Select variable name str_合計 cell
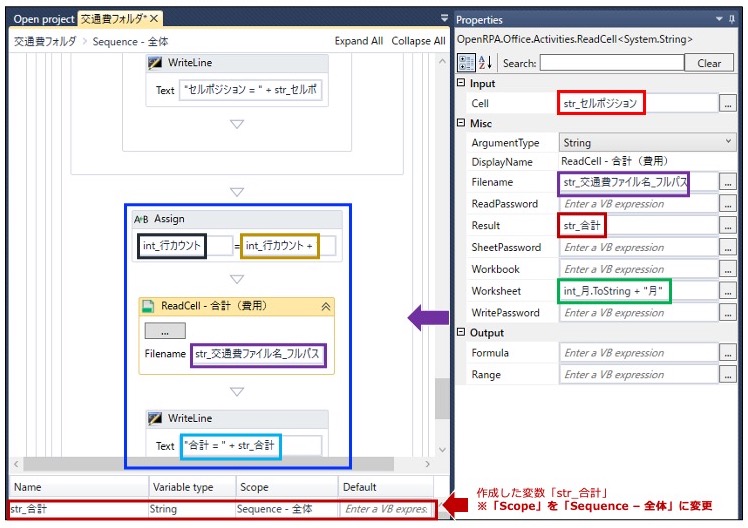The width and height of the screenshot is (748, 528). point(79,509)
